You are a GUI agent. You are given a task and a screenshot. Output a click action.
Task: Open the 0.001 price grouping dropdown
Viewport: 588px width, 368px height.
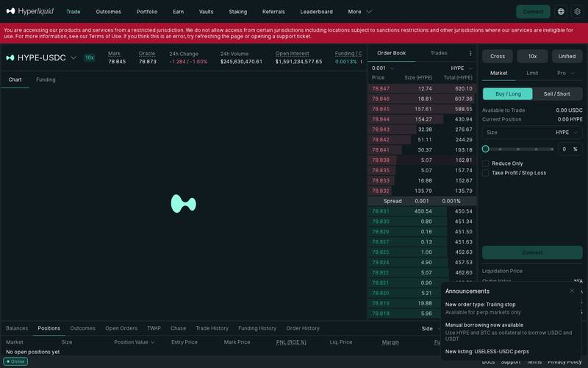coord(383,68)
